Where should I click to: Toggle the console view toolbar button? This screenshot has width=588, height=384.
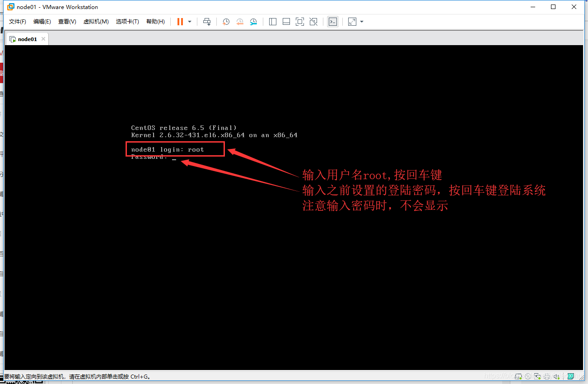point(333,22)
